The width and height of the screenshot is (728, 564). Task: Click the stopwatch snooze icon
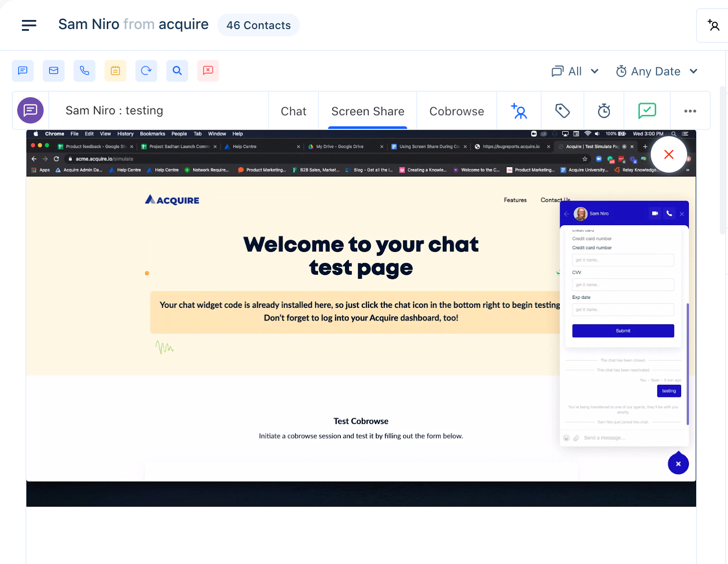(604, 111)
